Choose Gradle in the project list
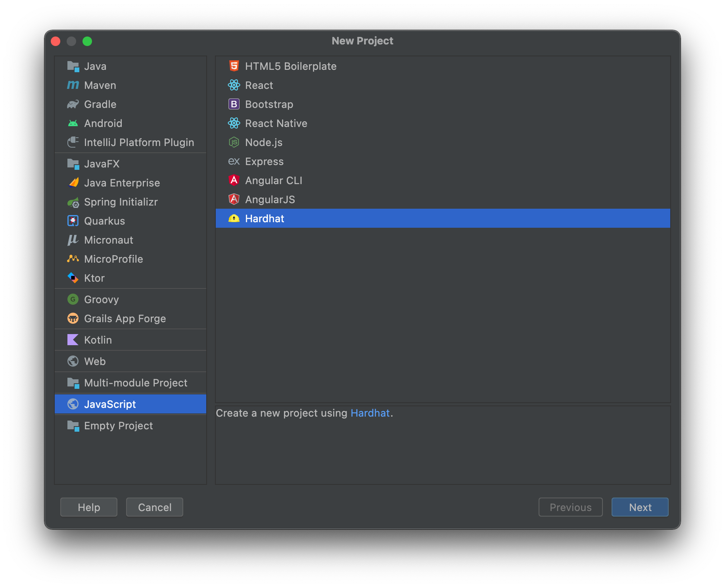725x588 pixels. tap(130, 104)
